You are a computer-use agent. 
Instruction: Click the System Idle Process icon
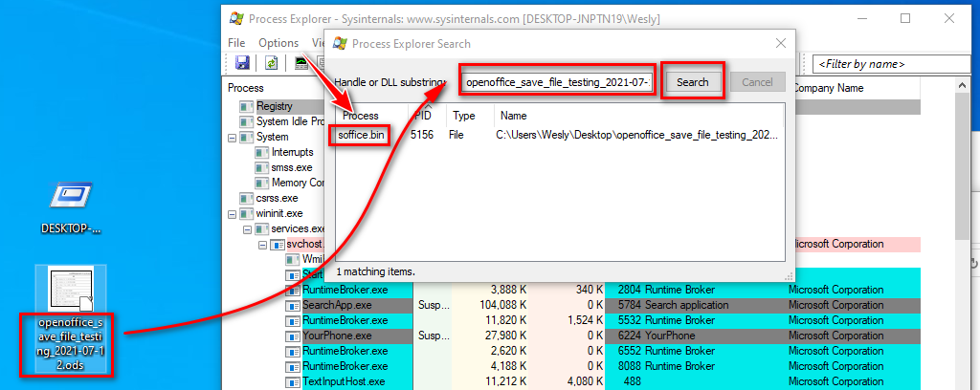pos(247,121)
